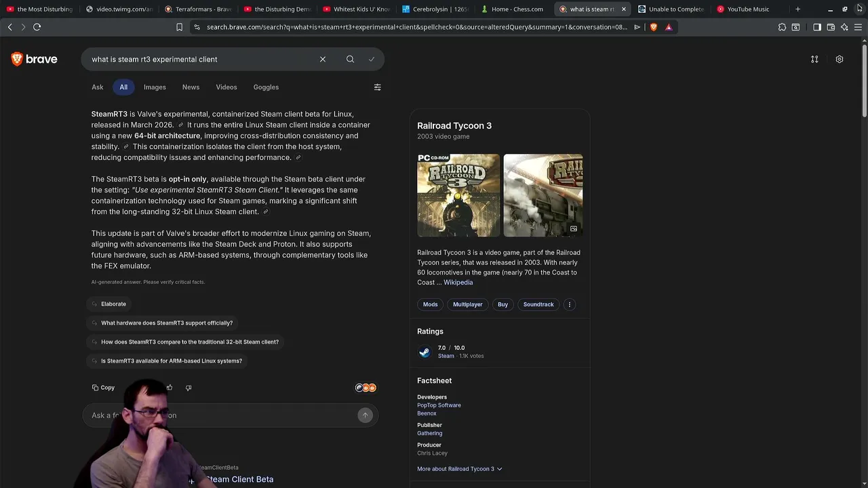Image resolution: width=868 pixels, height=488 pixels.
Task: Open the Beenox developer link
Action: click(427, 413)
